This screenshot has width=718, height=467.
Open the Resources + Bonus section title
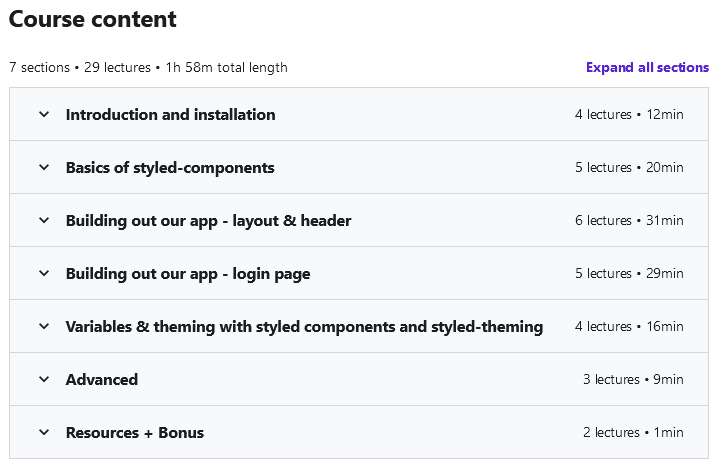(135, 432)
